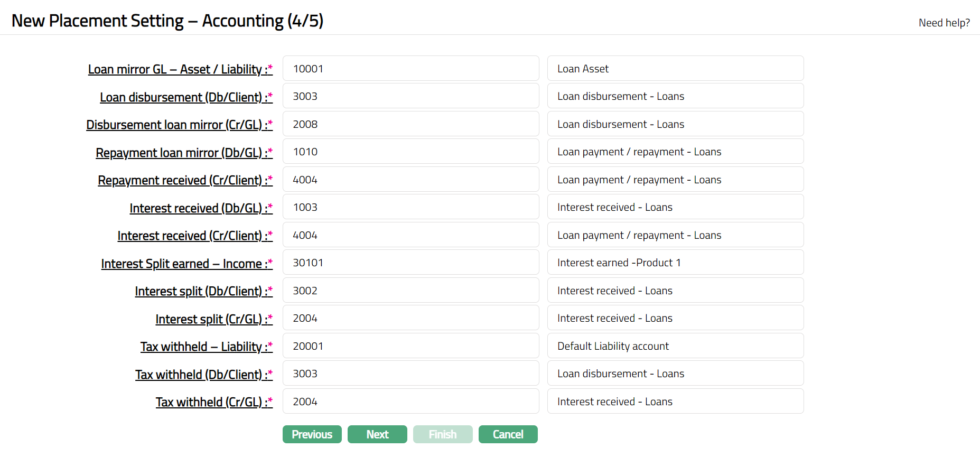The height and width of the screenshot is (457, 980).
Task: Focus the Disbursement loan mirror field with 2008
Action: point(410,124)
